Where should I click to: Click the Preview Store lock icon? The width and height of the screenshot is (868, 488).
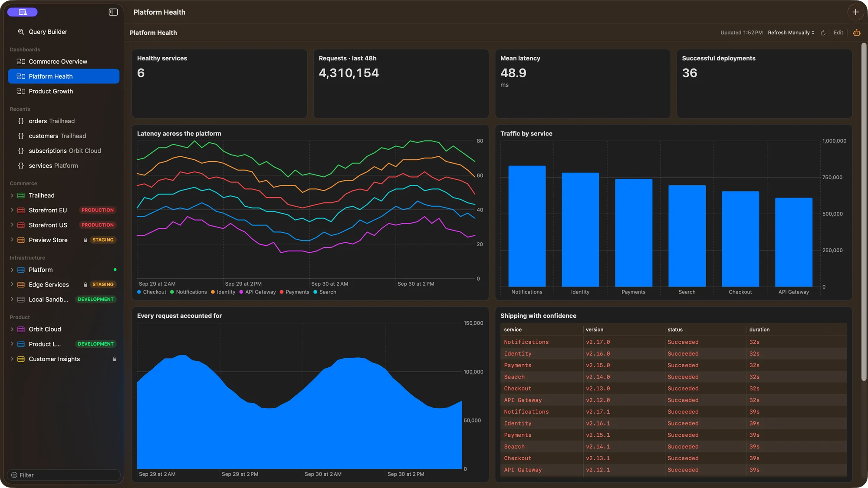point(85,240)
